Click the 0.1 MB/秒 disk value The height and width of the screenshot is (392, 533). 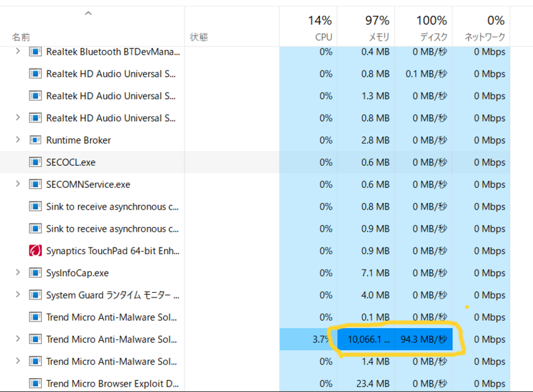pos(426,74)
